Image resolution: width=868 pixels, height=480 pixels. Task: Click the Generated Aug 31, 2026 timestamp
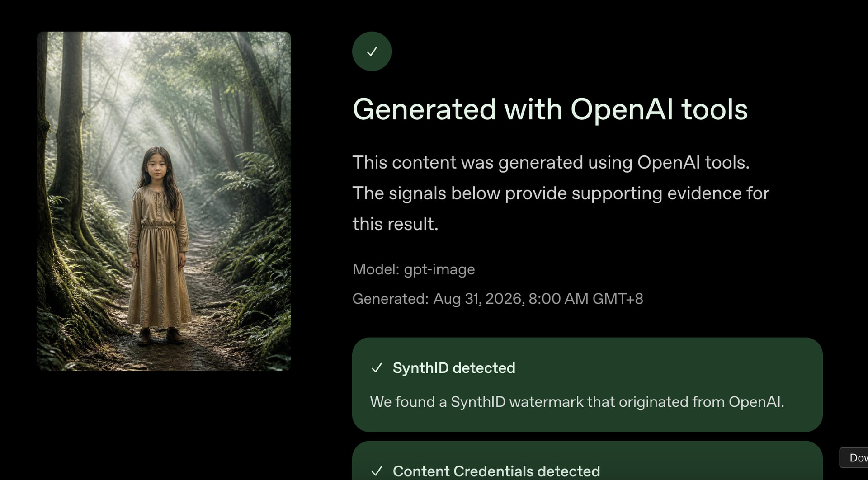(x=498, y=299)
